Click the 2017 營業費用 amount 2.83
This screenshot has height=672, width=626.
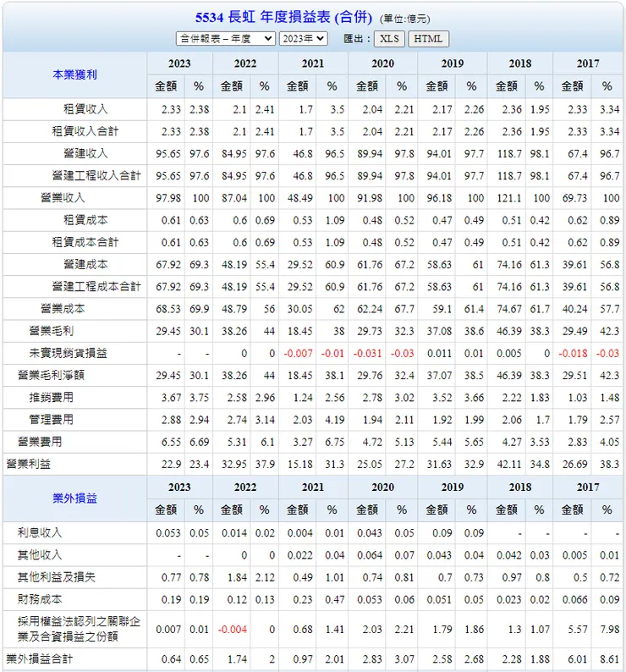point(578,443)
